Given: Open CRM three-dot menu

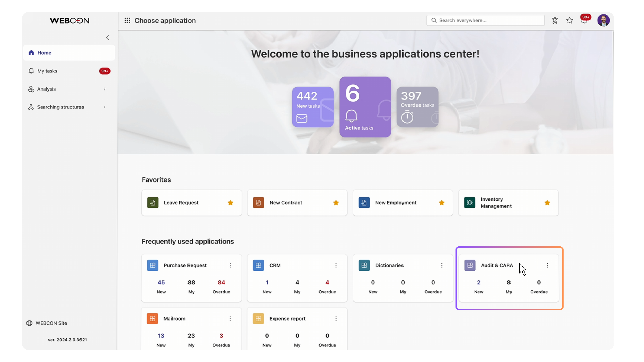Looking at the screenshot, I should pyautogui.click(x=336, y=265).
